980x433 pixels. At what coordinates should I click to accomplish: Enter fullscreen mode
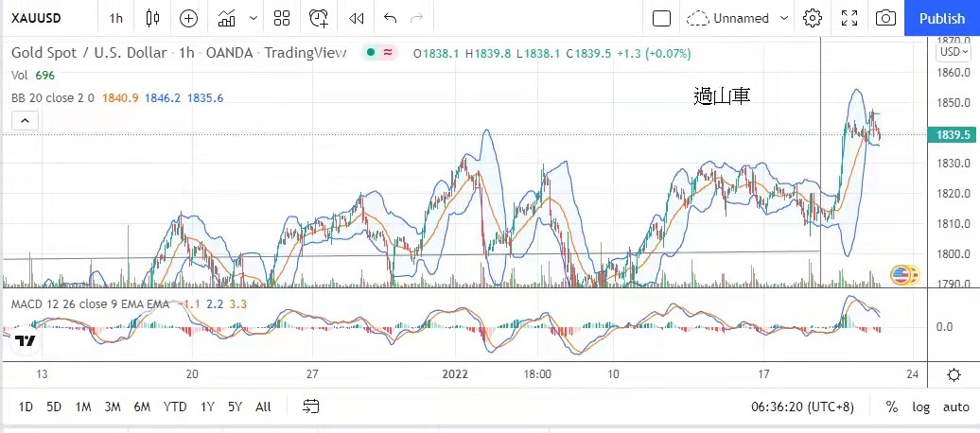[849, 18]
